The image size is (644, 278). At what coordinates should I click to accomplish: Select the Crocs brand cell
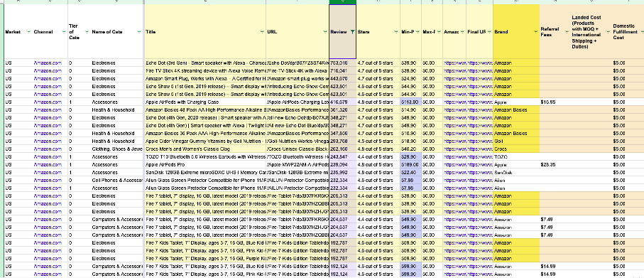tap(516, 149)
